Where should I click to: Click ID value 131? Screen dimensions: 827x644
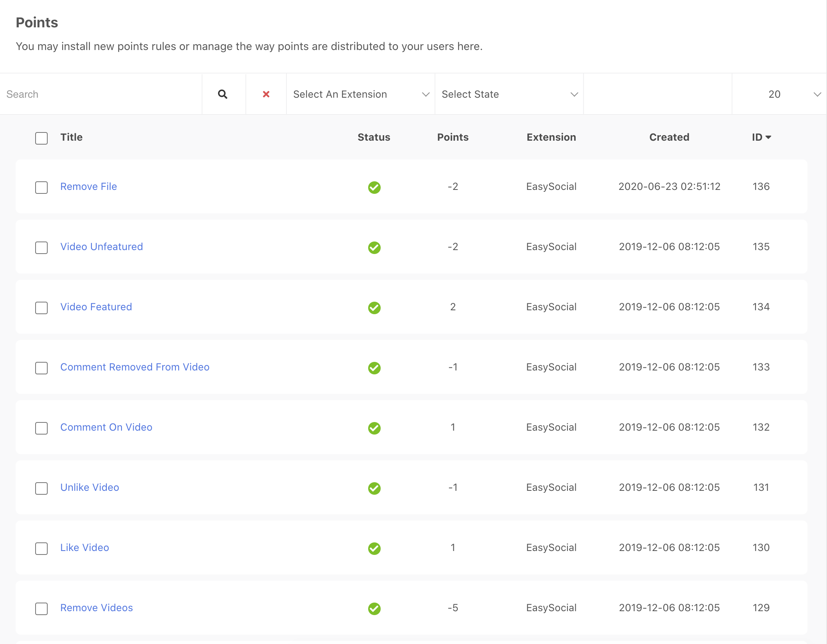(761, 487)
